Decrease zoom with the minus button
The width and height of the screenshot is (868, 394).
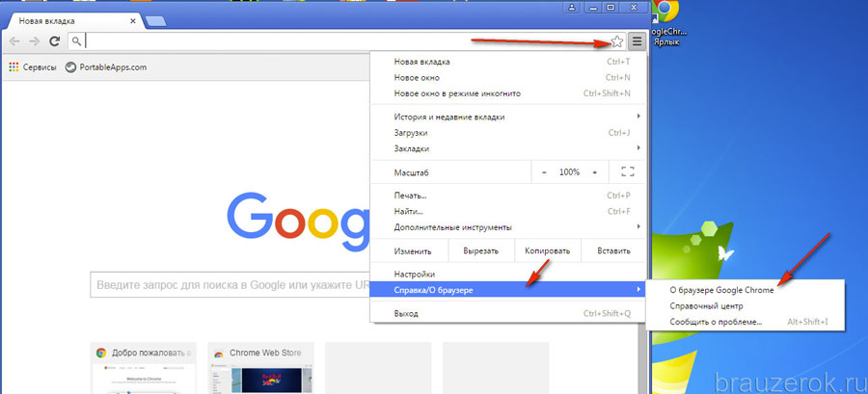point(544,172)
